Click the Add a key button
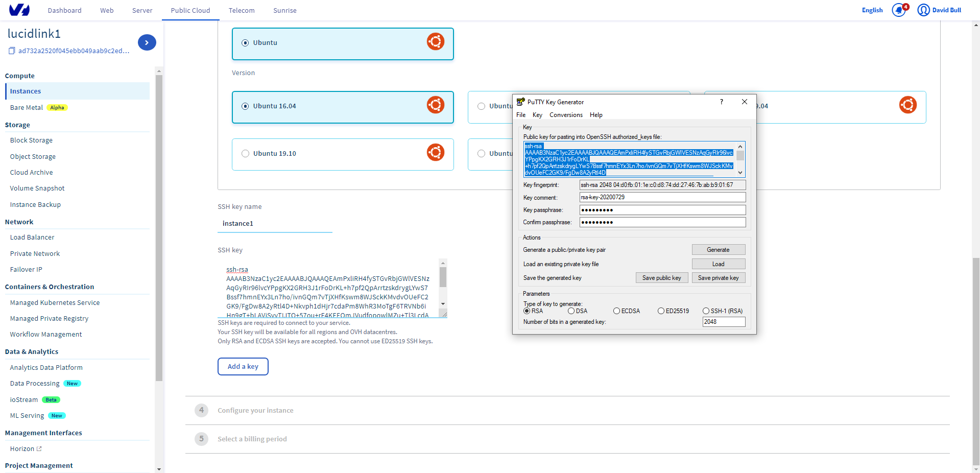980x473 pixels. (243, 367)
